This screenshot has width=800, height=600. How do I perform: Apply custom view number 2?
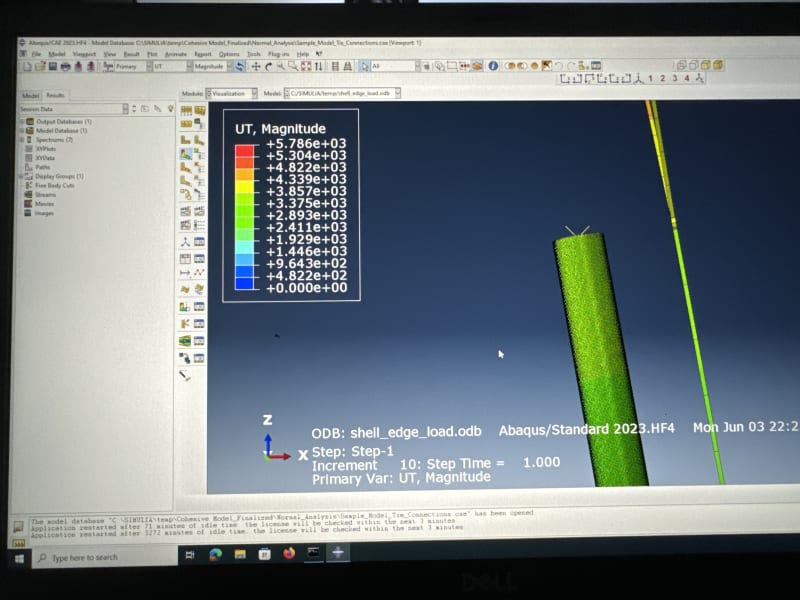pyautogui.click(x=662, y=79)
